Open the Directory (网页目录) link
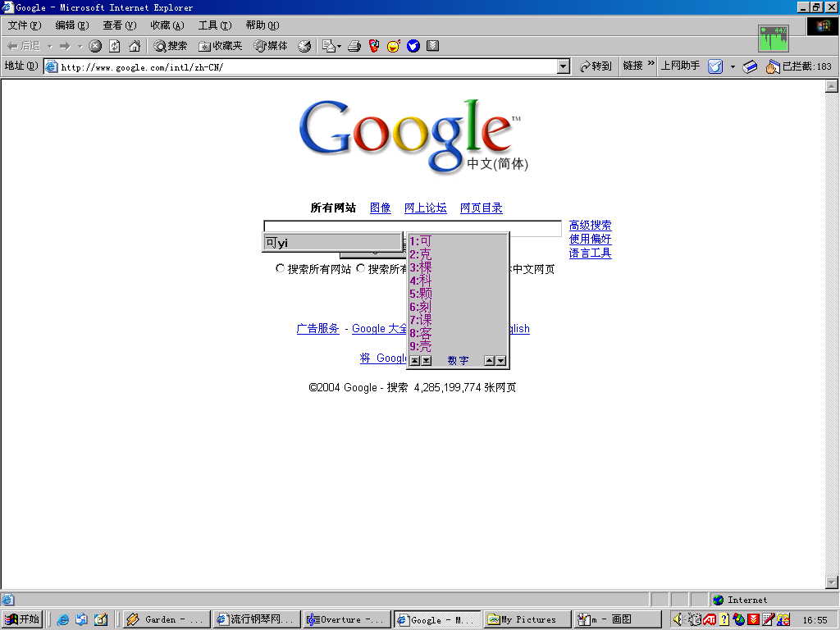Viewport: 840px width, 630px height. (x=481, y=208)
